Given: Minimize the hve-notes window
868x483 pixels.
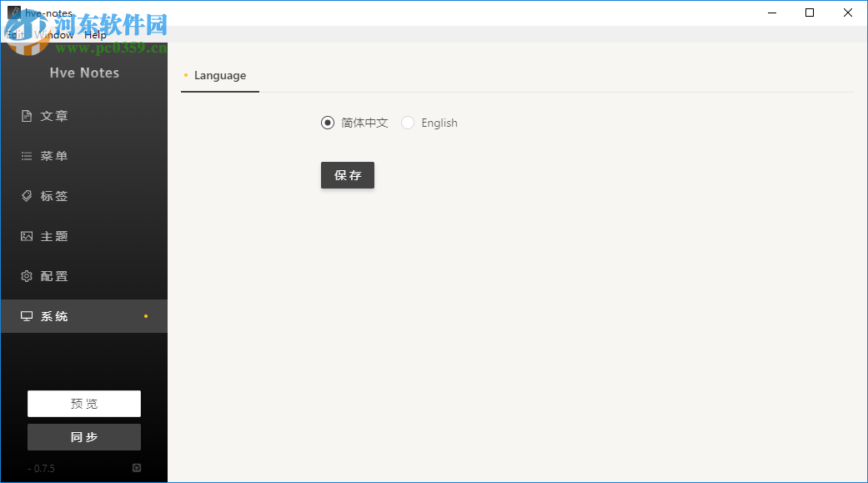Looking at the screenshot, I should [x=772, y=13].
